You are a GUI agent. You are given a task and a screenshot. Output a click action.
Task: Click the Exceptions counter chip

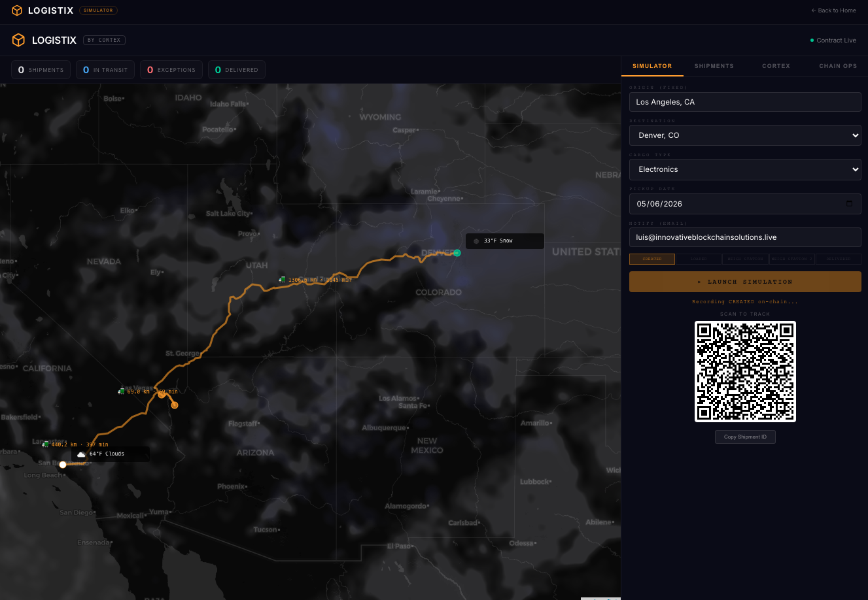[171, 70]
